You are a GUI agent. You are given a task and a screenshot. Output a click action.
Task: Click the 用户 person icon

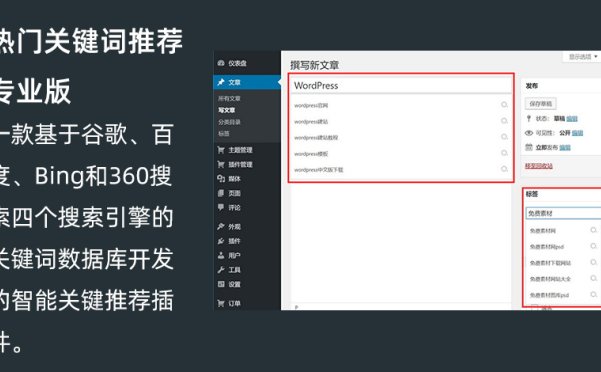click(221, 255)
